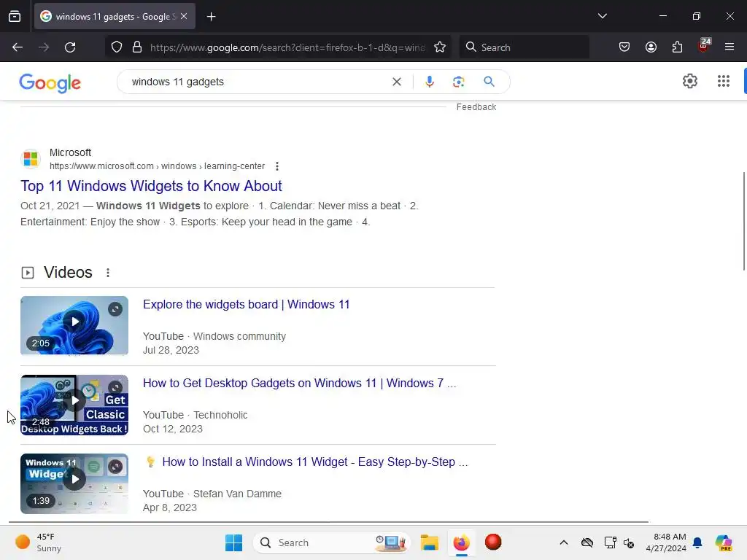The height and width of the screenshot is (560, 747).
Task: Open the Firefox account icon
Action: coord(651,47)
